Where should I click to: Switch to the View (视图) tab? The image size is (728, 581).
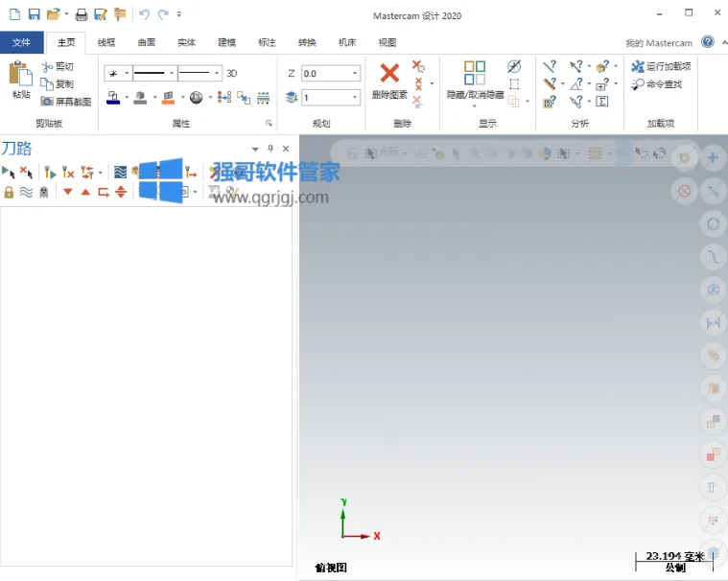387,43
